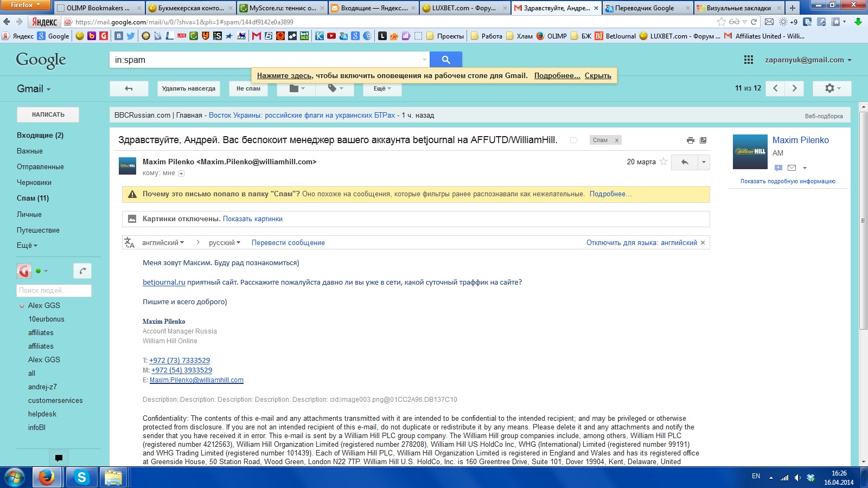Open the YouTube bookmark icon
The width and height of the screenshot is (868, 488).
(x=331, y=36)
